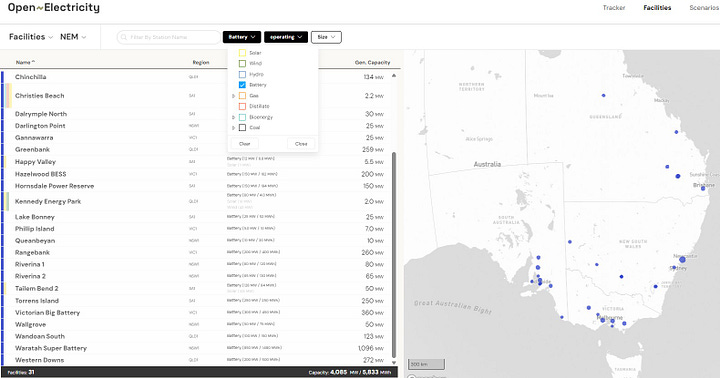The height and width of the screenshot is (378, 720).
Task: Check the Bioenergy checkbox
Action: tap(242, 117)
